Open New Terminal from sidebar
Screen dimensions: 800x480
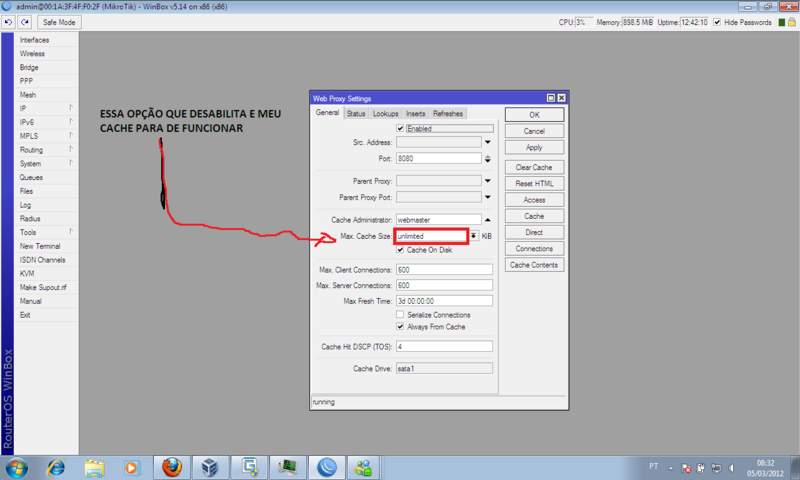point(40,246)
